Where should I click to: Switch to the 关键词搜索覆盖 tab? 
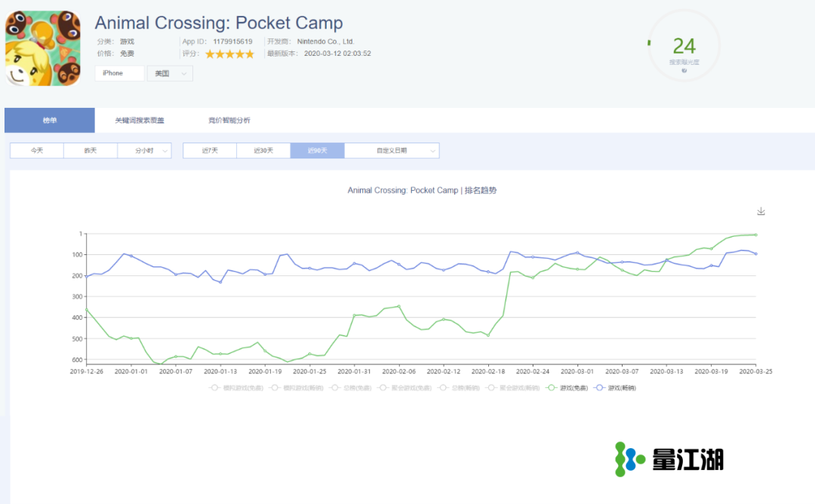[140, 121]
